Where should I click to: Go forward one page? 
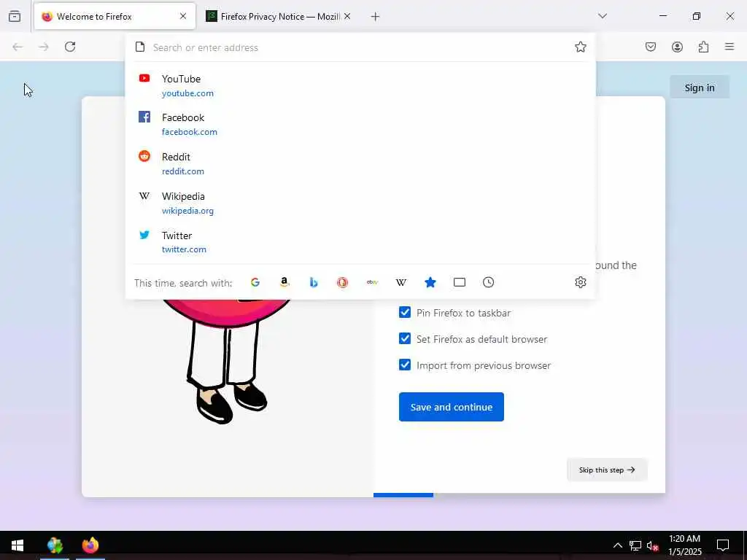[x=44, y=47]
